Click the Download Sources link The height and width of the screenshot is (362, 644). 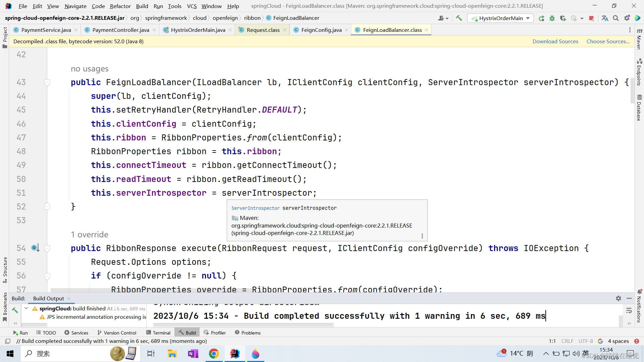pyautogui.click(x=555, y=41)
